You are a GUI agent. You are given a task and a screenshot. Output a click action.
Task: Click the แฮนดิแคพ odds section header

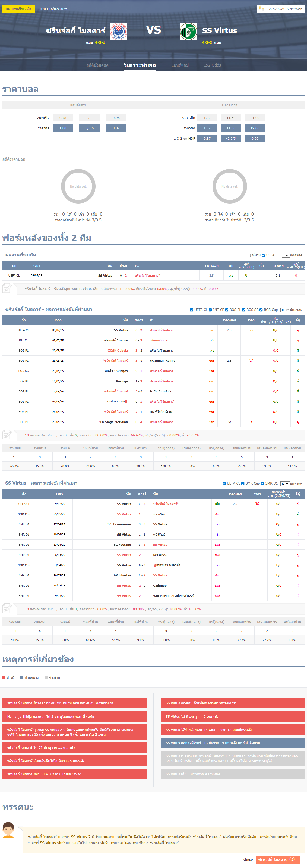click(78, 105)
